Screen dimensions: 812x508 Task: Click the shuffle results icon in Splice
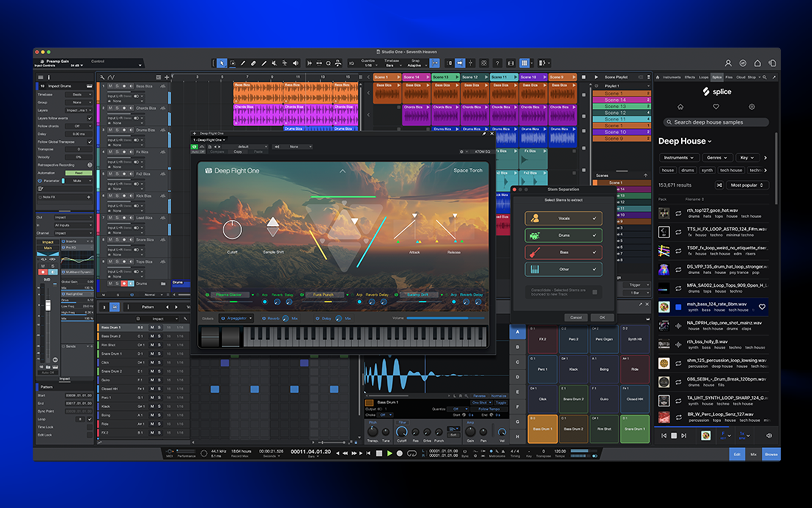click(719, 185)
